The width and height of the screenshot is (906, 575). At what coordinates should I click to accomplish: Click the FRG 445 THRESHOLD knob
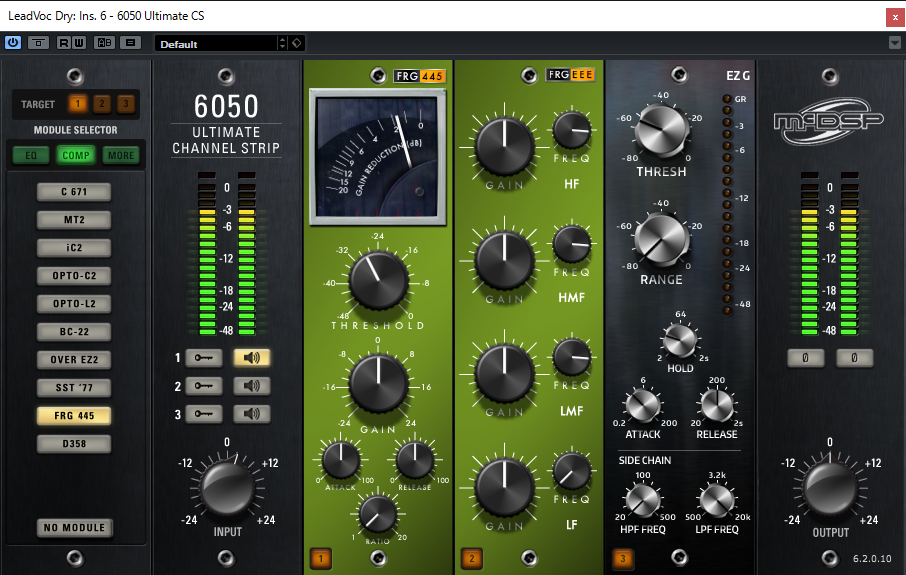coord(378,281)
